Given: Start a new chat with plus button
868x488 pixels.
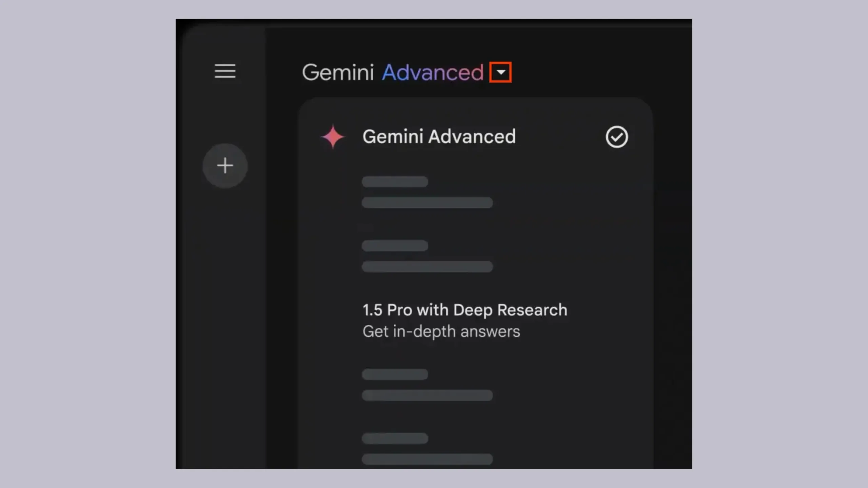Looking at the screenshot, I should click(225, 166).
